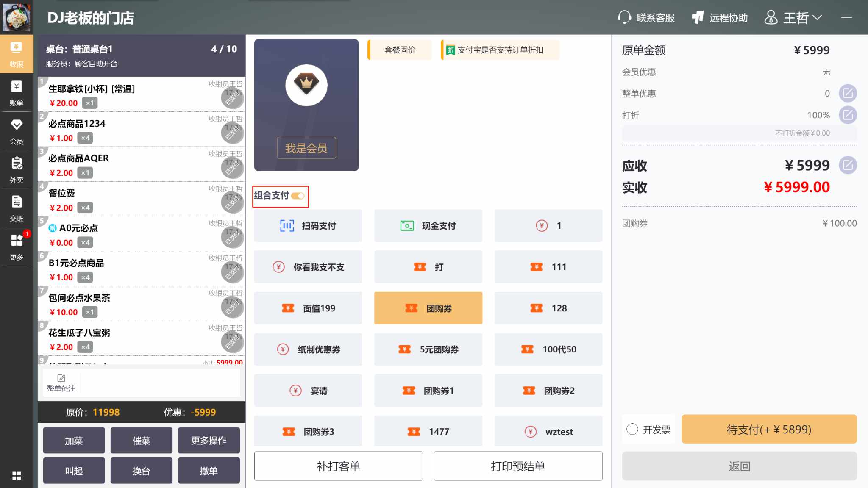The image size is (868, 488).
Task: Select order row A0元必点
Action: click(x=141, y=234)
